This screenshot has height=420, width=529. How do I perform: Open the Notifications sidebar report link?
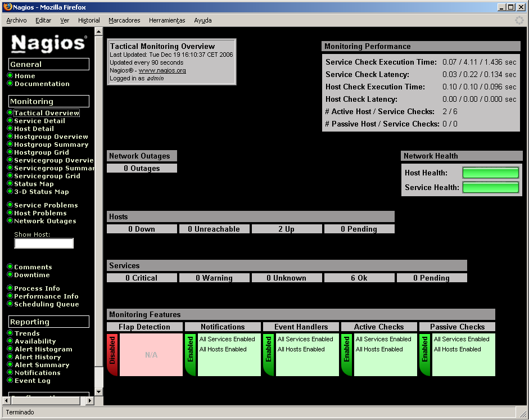click(38, 373)
